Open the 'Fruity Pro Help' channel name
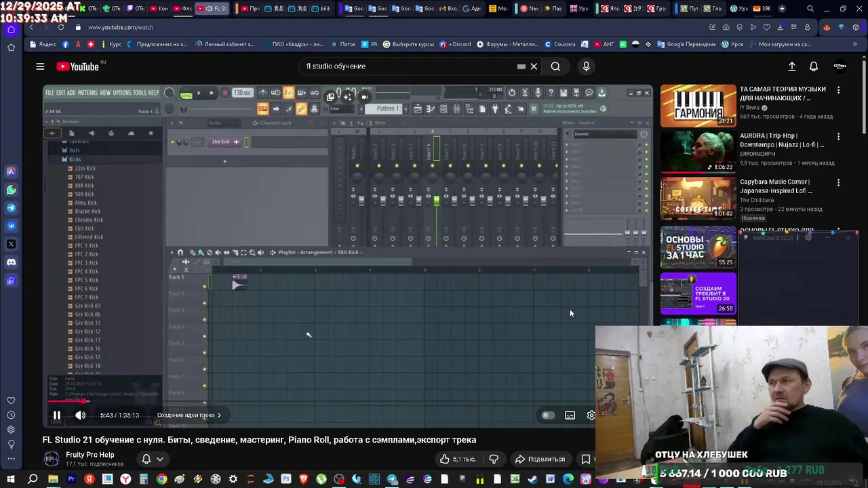The height and width of the screenshot is (488, 868). (90, 455)
